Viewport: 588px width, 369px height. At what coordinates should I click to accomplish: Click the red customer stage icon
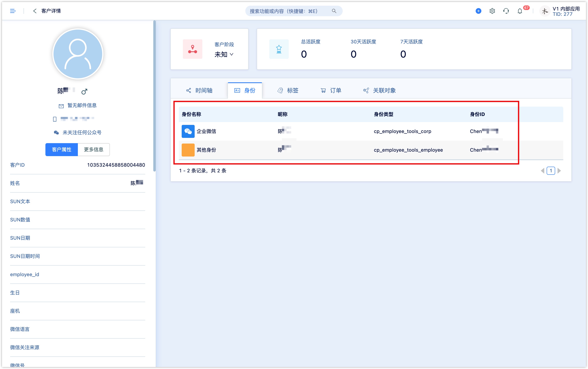(x=192, y=49)
